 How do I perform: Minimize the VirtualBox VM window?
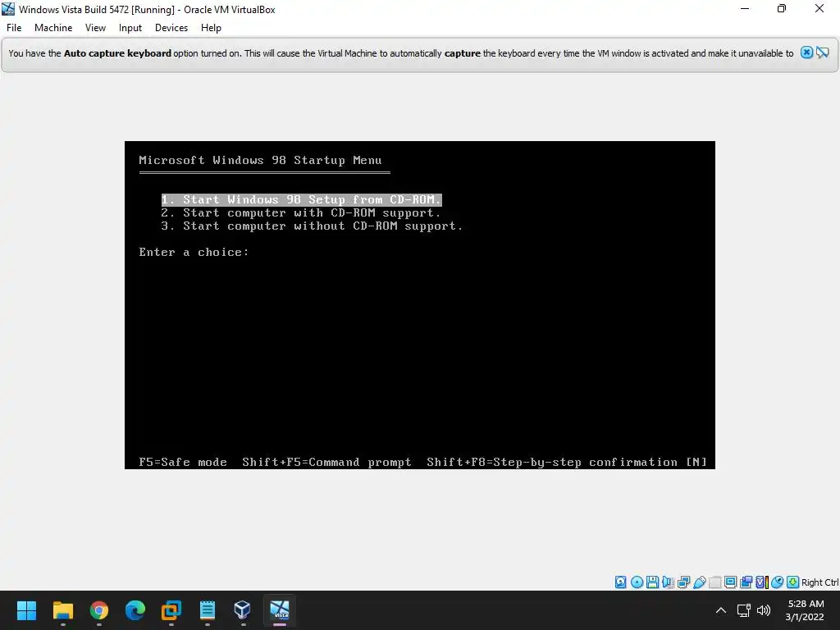click(x=745, y=8)
